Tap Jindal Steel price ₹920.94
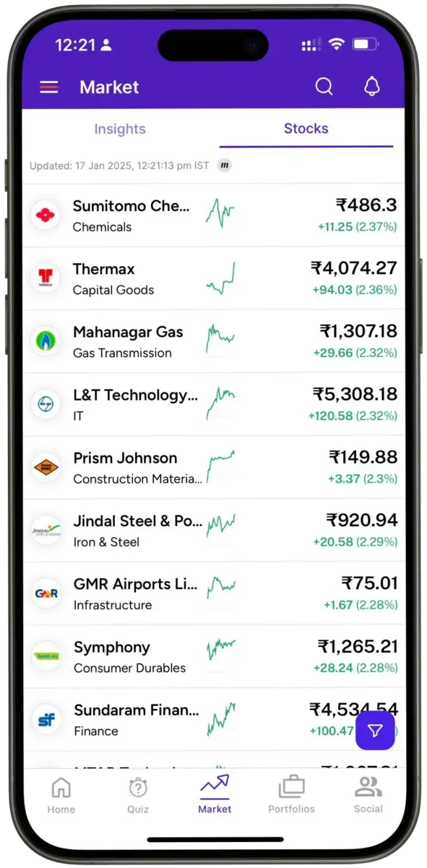Image resolution: width=427 pixels, height=868 pixels. click(361, 520)
